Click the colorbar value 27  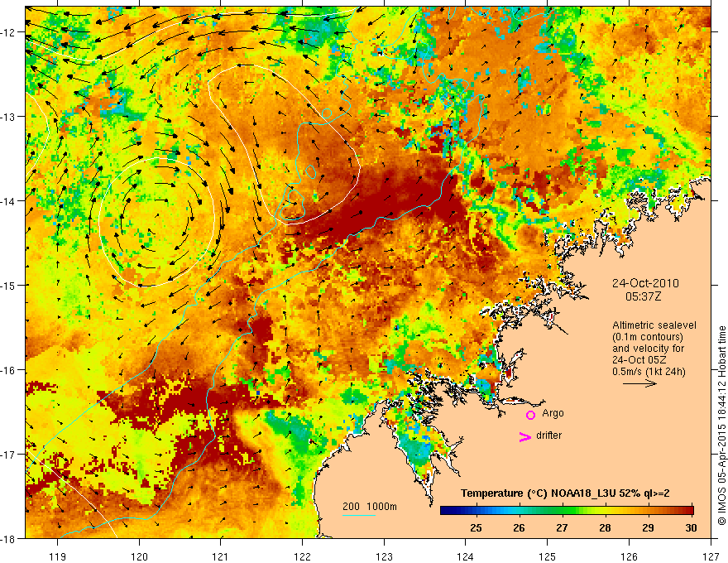point(562,527)
